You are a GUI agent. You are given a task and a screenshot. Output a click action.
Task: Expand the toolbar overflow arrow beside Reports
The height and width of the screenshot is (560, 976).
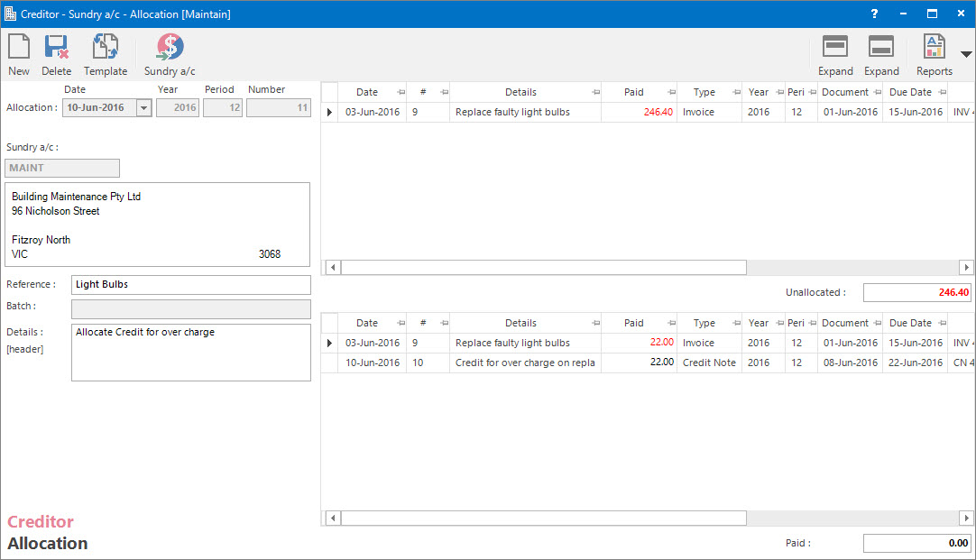tap(966, 55)
